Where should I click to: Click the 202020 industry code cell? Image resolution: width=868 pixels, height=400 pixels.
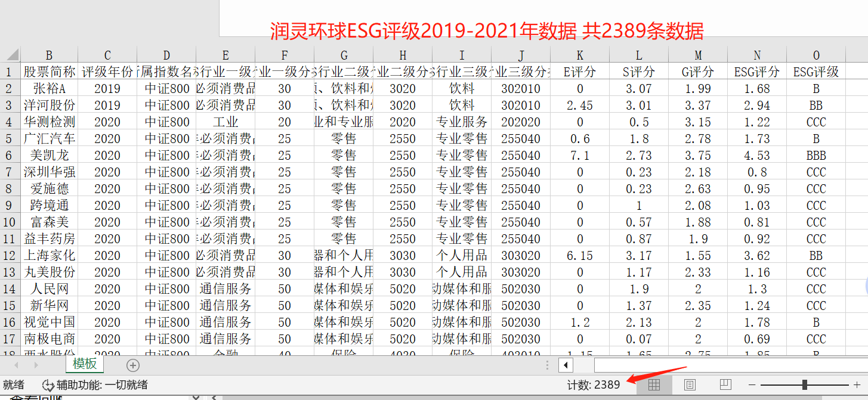tap(521, 122)
